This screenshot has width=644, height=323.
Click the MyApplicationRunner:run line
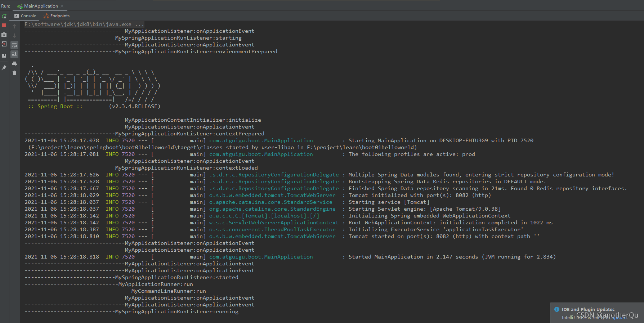click(109, 284)
